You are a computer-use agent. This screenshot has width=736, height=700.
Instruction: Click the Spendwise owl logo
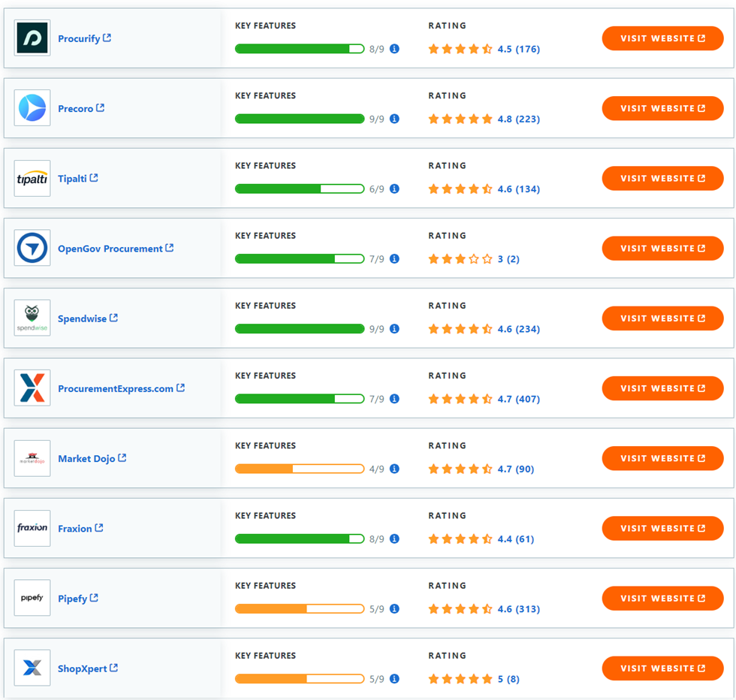32,318
